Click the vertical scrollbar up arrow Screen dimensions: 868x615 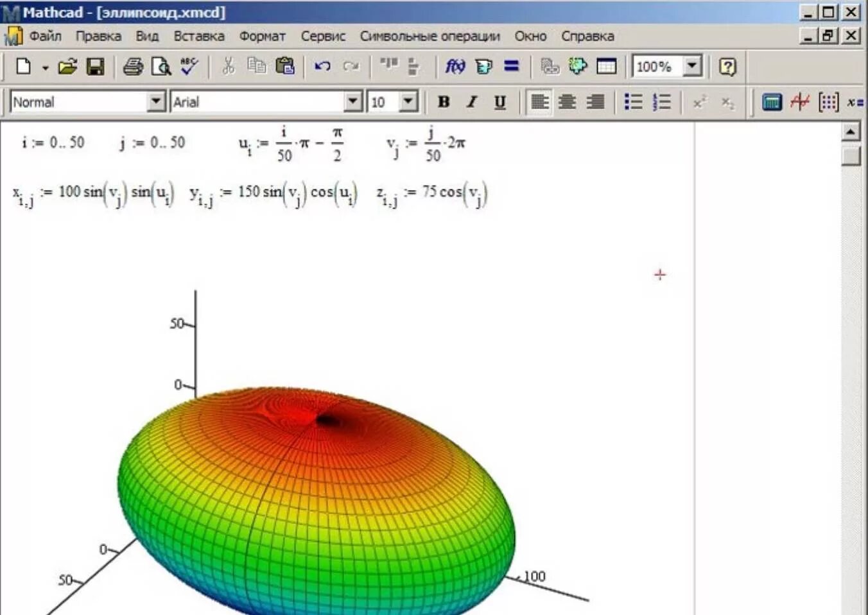tap(851, 132)
